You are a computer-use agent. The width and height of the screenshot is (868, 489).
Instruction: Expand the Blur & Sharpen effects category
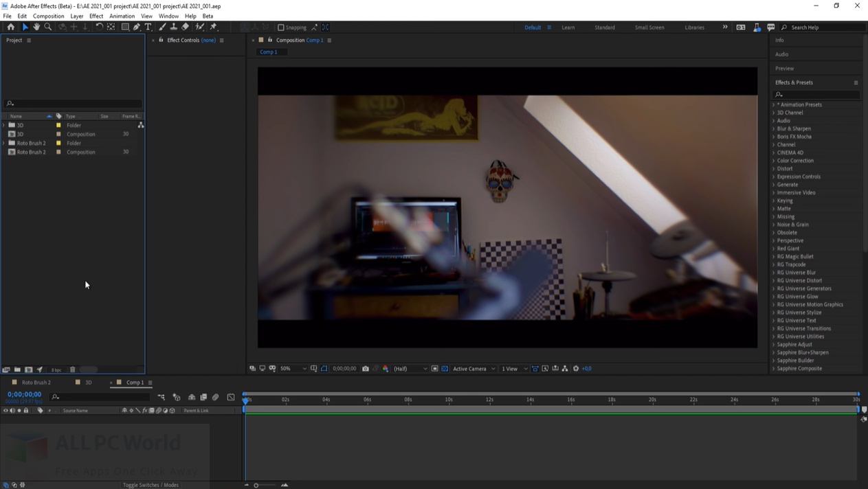tap(774, 129)
